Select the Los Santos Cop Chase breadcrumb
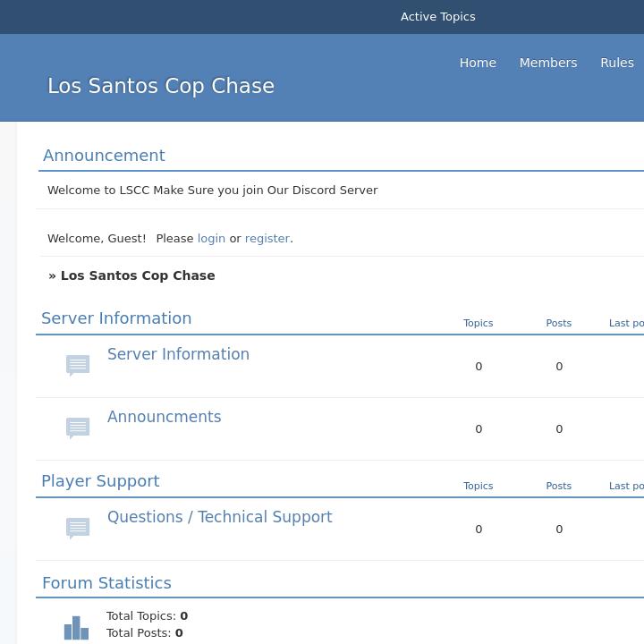Image resolution: width=644 pixels, height=644 pixels. tap(138, 275)
